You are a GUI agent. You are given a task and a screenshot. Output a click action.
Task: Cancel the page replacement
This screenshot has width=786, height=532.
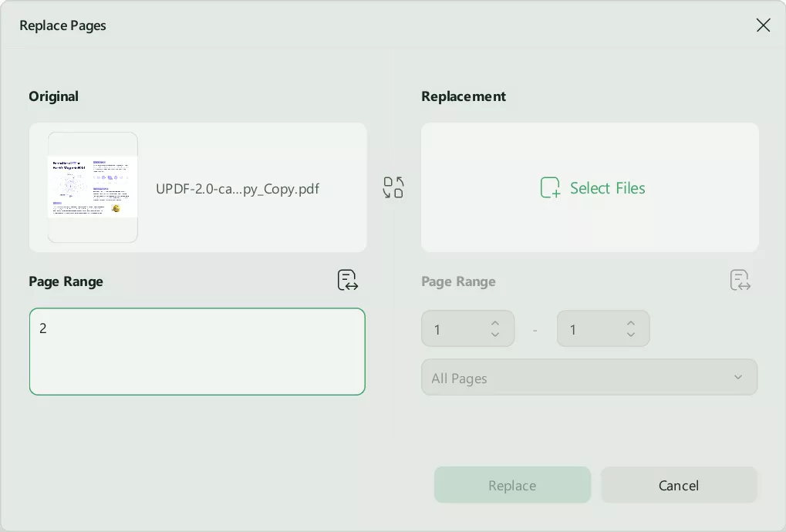(x=678, y=485)
